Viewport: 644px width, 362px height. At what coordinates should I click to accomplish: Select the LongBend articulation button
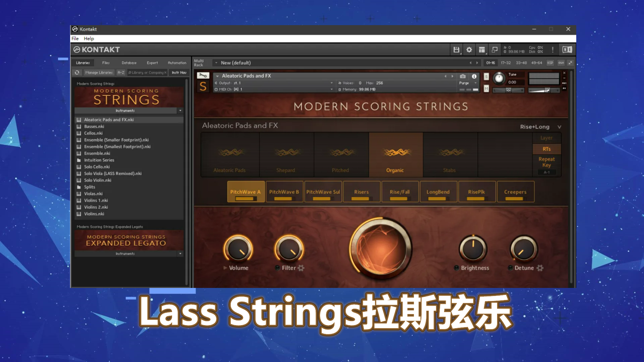[438, 191]
